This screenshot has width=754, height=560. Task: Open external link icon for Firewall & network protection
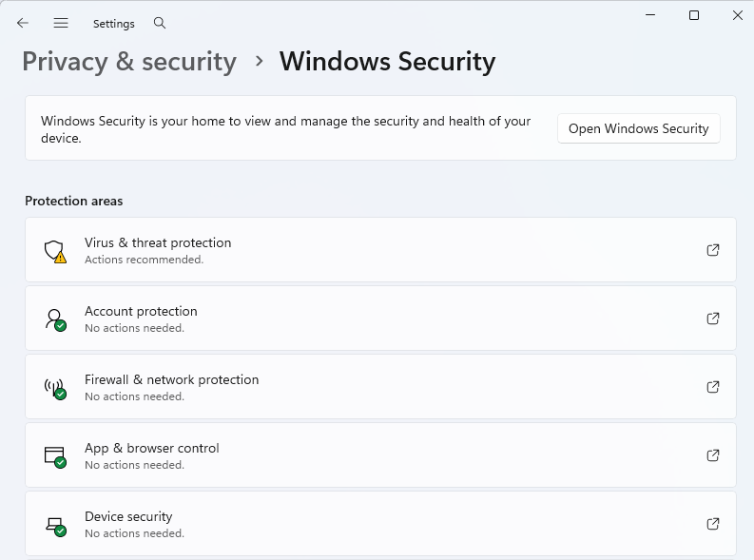[x=713, y=387]
